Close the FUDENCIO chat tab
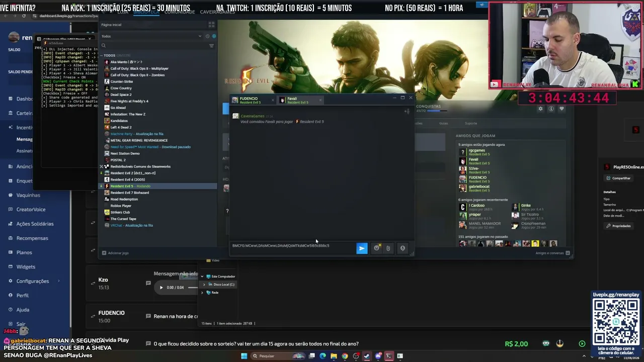This screenshot has width=644, height=362. click(273, 100)
